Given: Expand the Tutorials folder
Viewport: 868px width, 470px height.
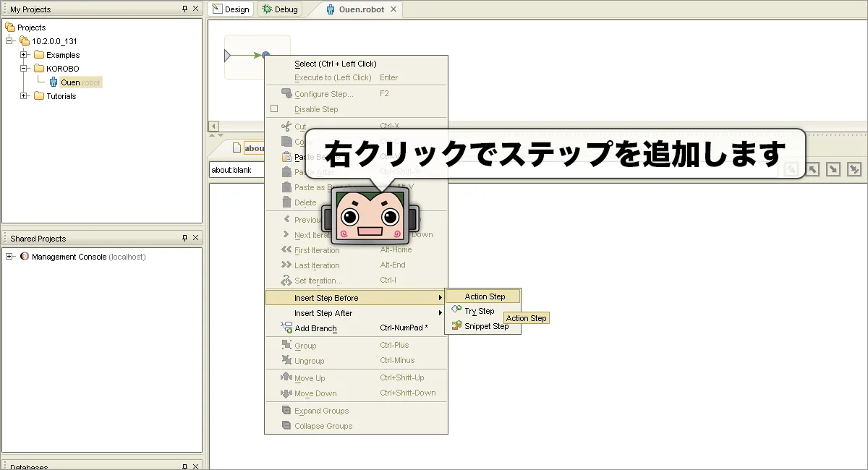Looking at the screenshot, I should pyautogui.click(x=24, y=96).
